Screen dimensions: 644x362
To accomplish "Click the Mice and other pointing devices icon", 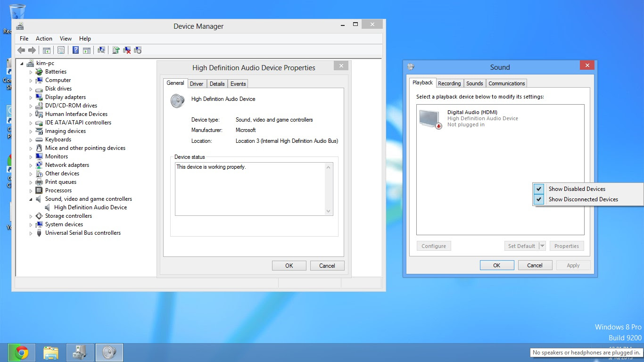I will [x=39, y=148].
